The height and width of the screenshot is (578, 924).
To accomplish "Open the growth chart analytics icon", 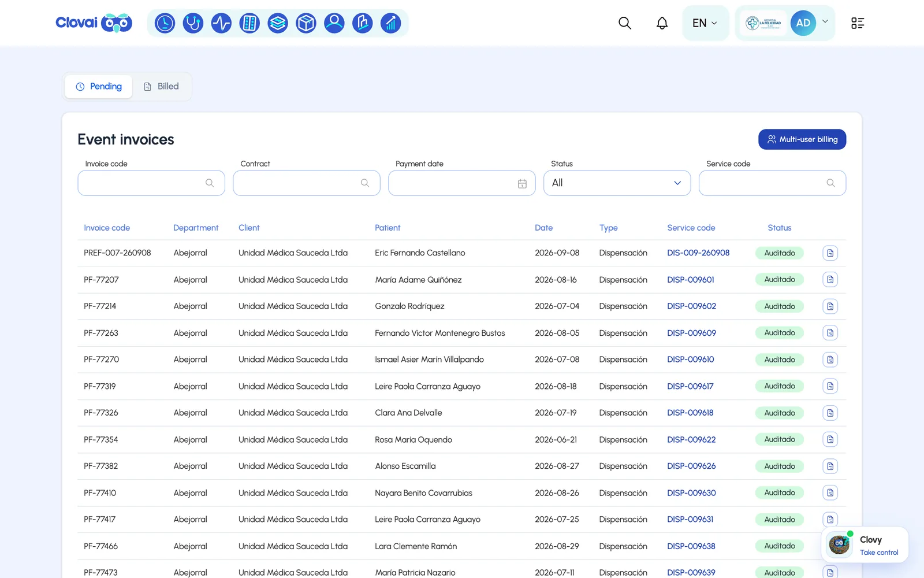I will (x=391, y=23).
